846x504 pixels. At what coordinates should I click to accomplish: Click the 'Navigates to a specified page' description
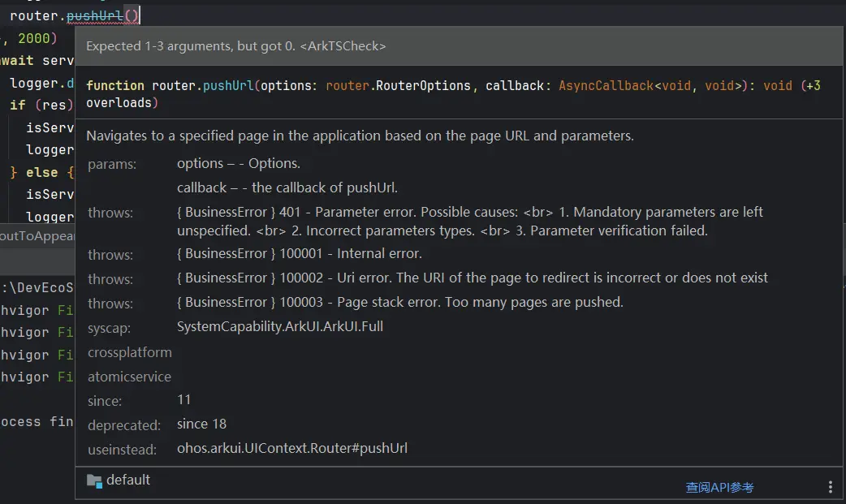tap(360, 136)
